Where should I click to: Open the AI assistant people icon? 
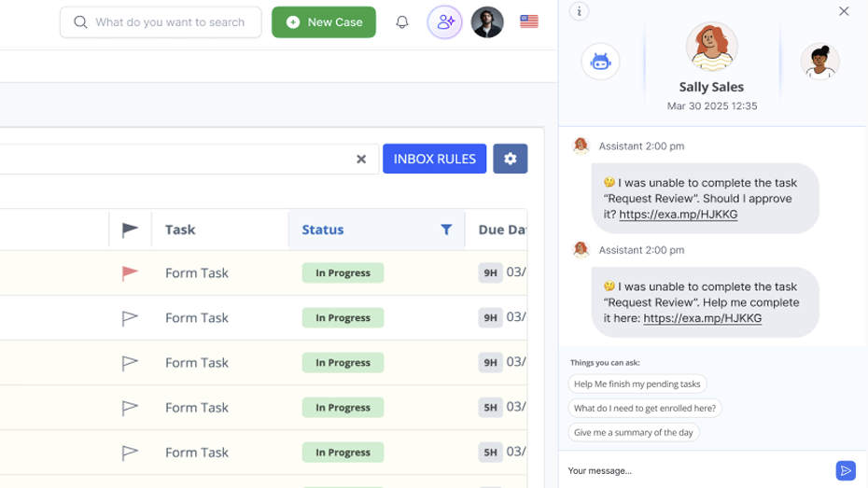coord(444,22)
